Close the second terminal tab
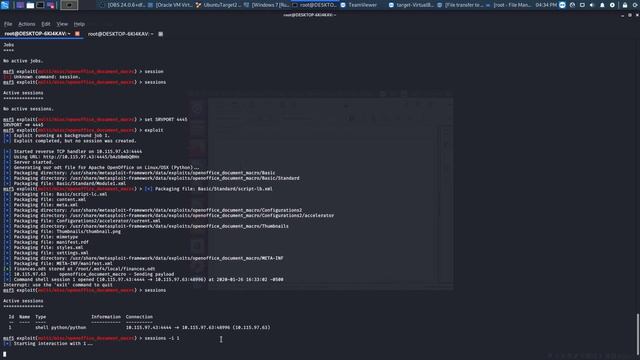Image resolution: width=640 pixels, height=360 pixels. pos(160,34)
